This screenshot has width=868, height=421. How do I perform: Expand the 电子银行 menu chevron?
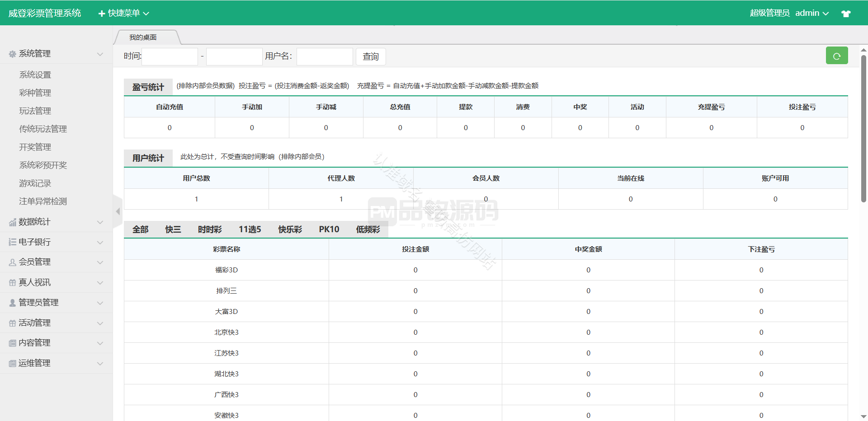[x=100, y=243]
